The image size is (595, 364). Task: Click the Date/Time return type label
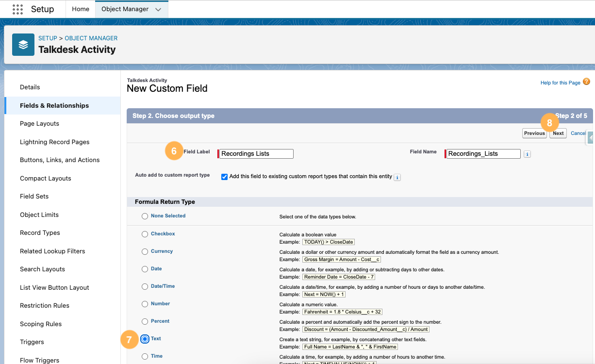163,286
